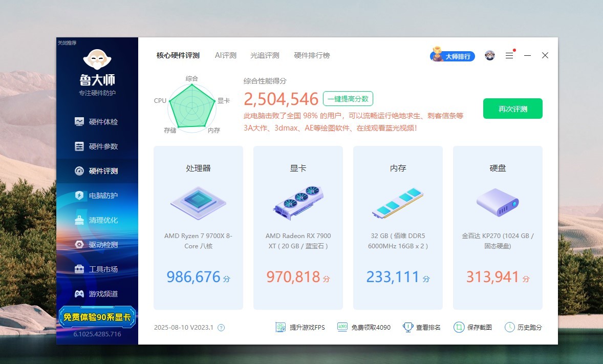The width and height of the screenshot is (603, 364).
Task: Click the 提升游戏FPS label
Action: (x=307, y=328)
